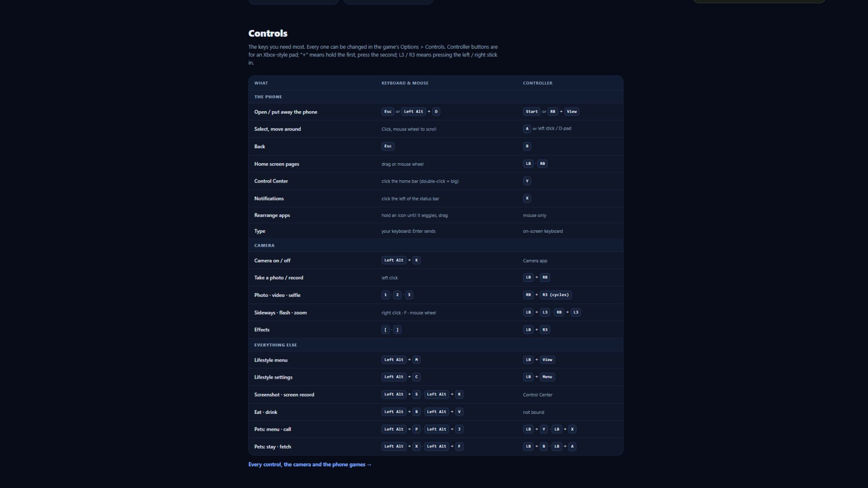This screenshot has height=488, width=868.
Task: Click the 'on-screen keyboard' text in Type row
Action: tap(543, 231)
